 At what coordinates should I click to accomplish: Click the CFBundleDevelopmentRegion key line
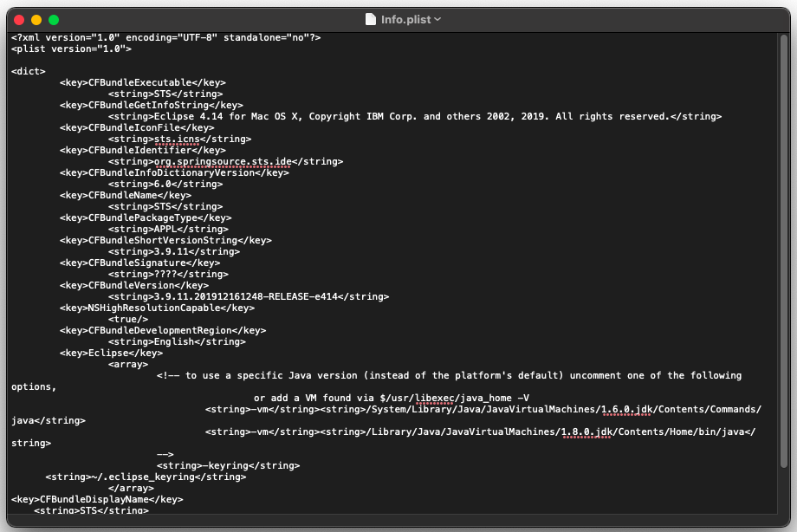pyautogui.click(x=163, y=331)
